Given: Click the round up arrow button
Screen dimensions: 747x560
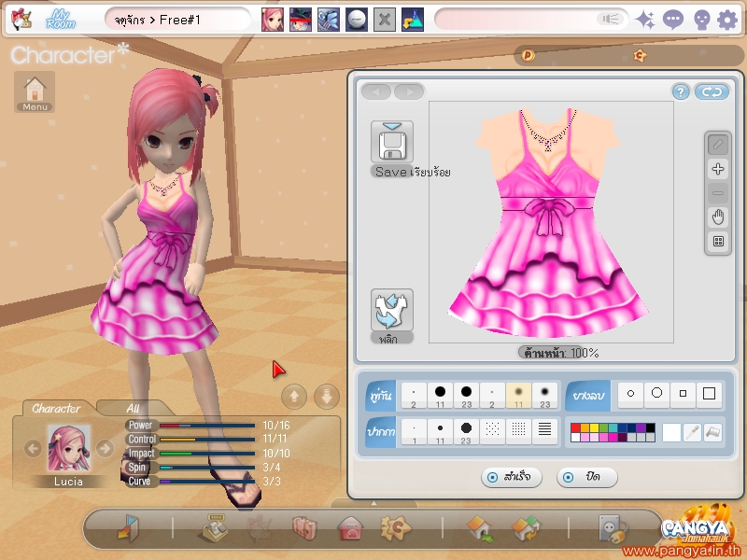Looking at the screenshot, I should point(294,396).
